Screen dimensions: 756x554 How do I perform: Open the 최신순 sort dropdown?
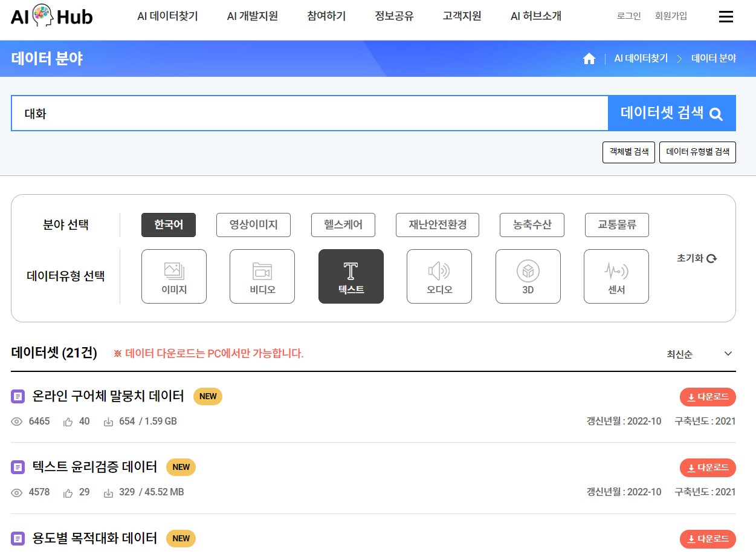point(700,354)
